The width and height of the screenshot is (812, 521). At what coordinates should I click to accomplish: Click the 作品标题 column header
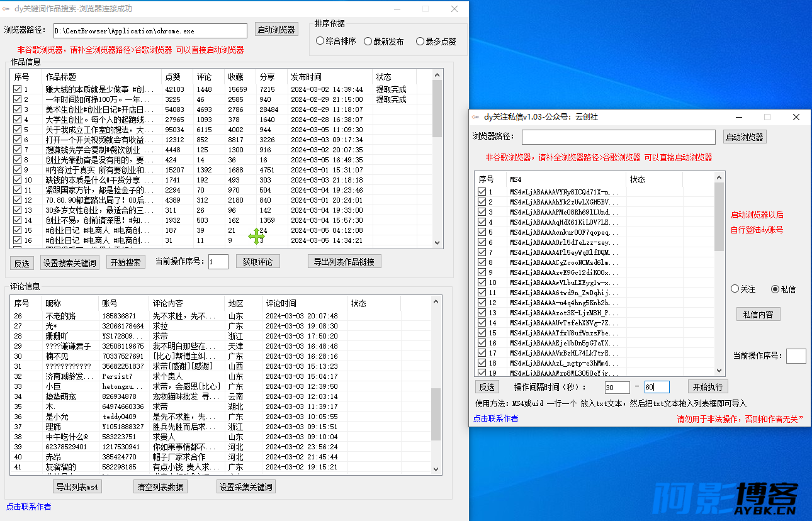pos(101,77)
